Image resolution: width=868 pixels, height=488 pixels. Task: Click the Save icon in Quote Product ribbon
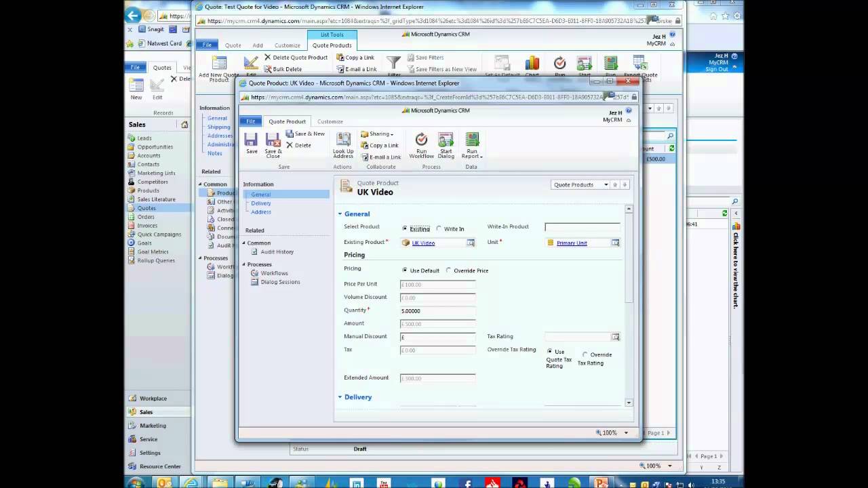pyautogui.click(x=251, y=143)
